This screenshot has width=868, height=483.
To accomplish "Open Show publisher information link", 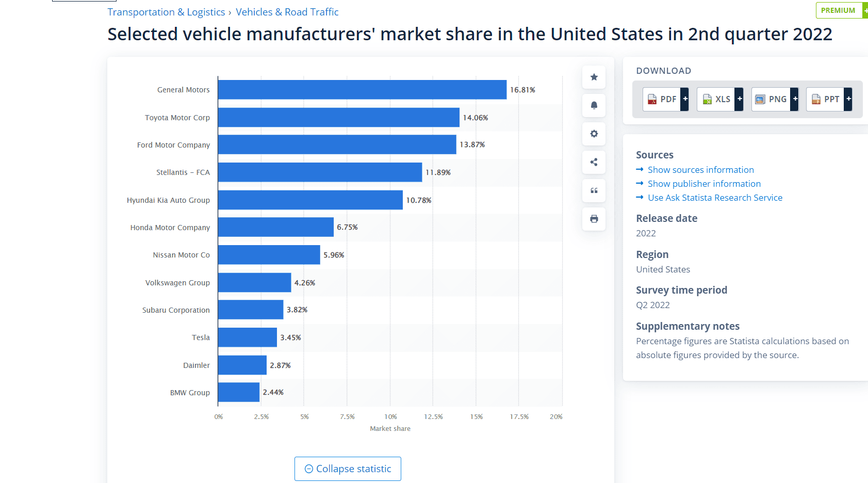I will tap(704, 184).
